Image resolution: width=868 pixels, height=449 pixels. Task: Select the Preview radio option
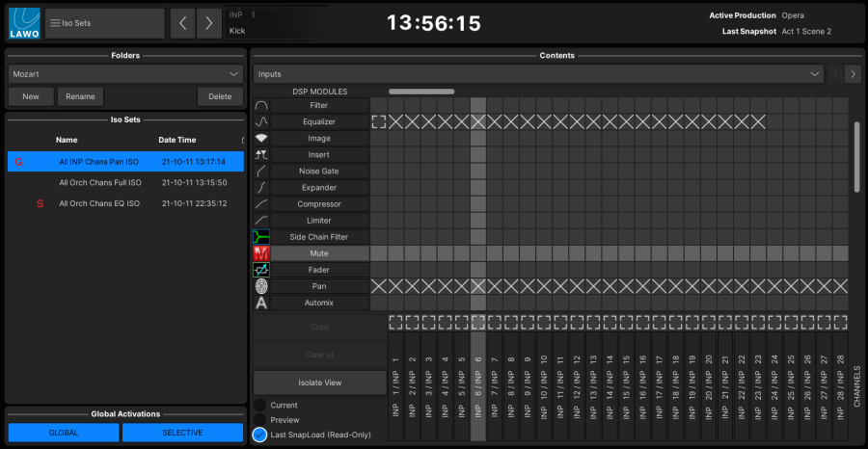[x=259, y=420]
